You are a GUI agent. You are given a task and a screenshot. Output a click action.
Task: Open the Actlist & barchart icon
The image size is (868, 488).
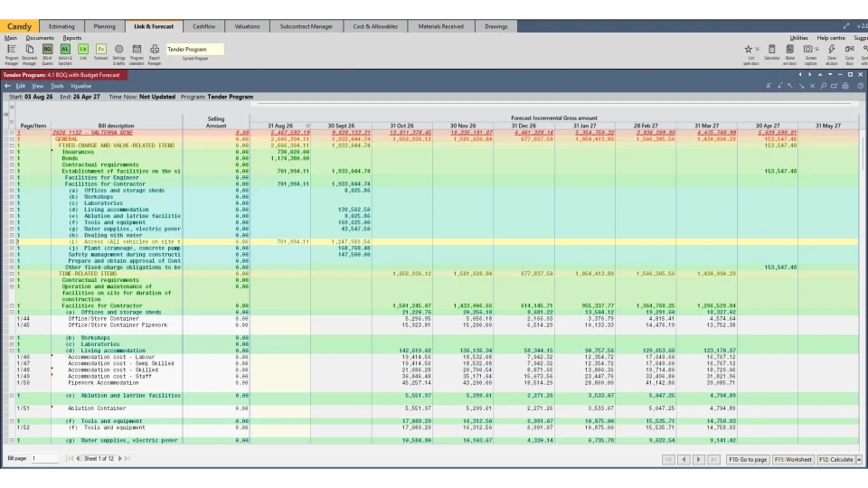(x=65, y=54)
